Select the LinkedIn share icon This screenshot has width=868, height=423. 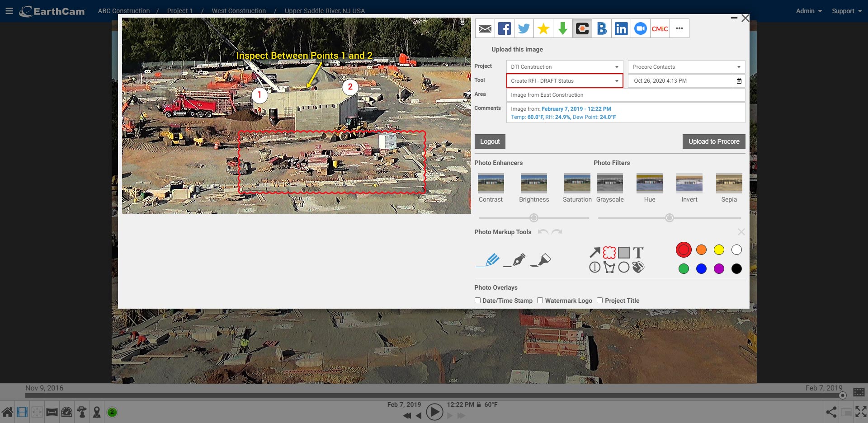(x=621, y=28)
